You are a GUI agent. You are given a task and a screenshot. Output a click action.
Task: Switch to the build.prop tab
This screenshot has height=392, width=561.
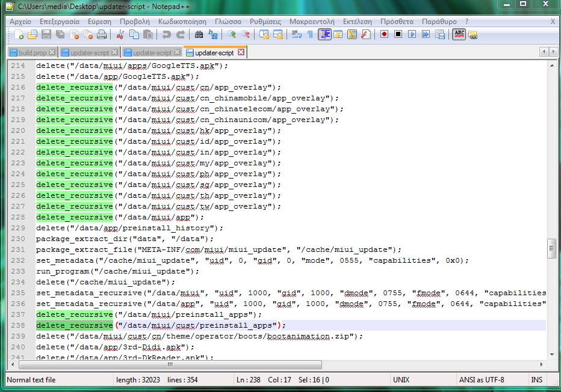[33, 53]
